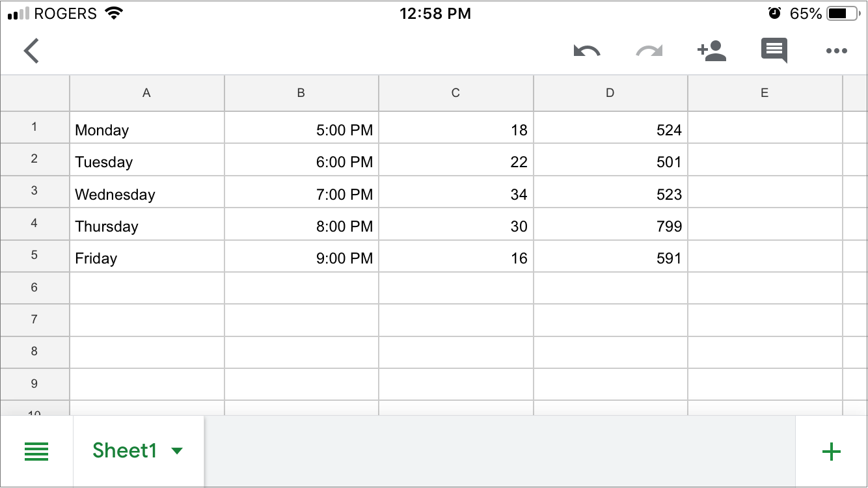
Task: Select column D header
Action: pyautogui.click(x=610, y=93)
